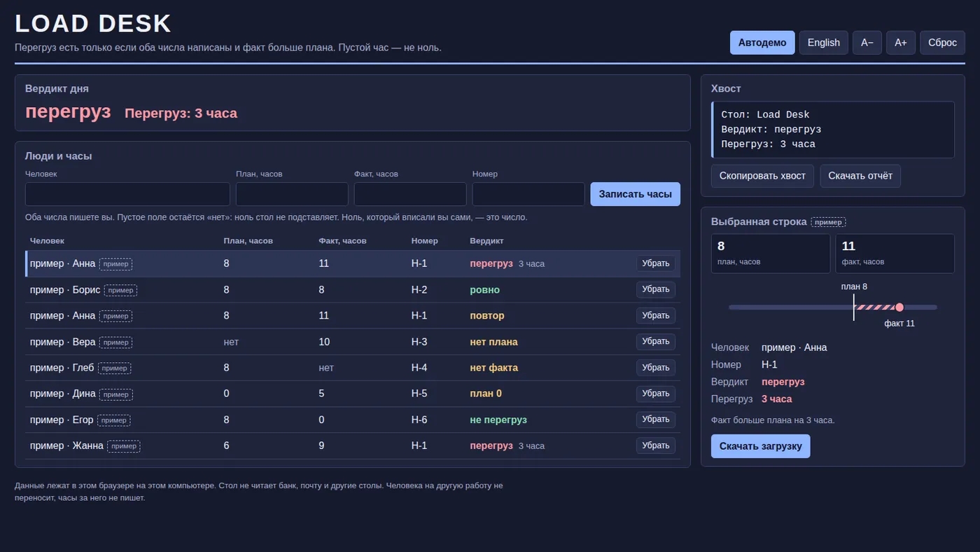Click Скачать отчёт button
This screenshot has width=980, height=552.
[860, 176]
